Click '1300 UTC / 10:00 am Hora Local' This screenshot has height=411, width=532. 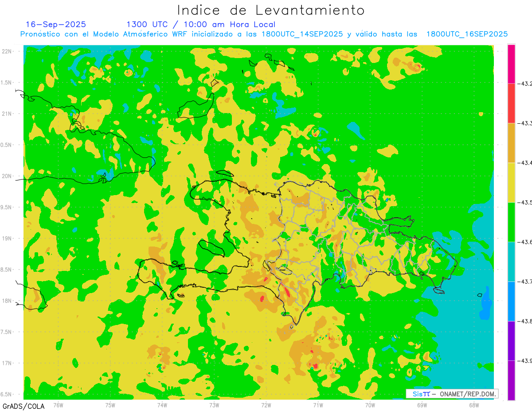[201, 25]
